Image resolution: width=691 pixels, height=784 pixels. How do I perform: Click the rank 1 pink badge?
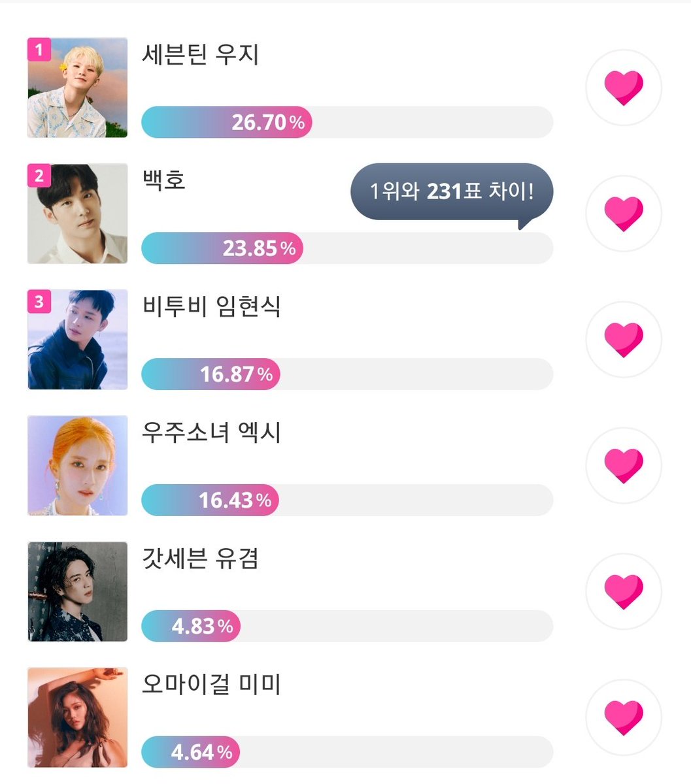39,50
